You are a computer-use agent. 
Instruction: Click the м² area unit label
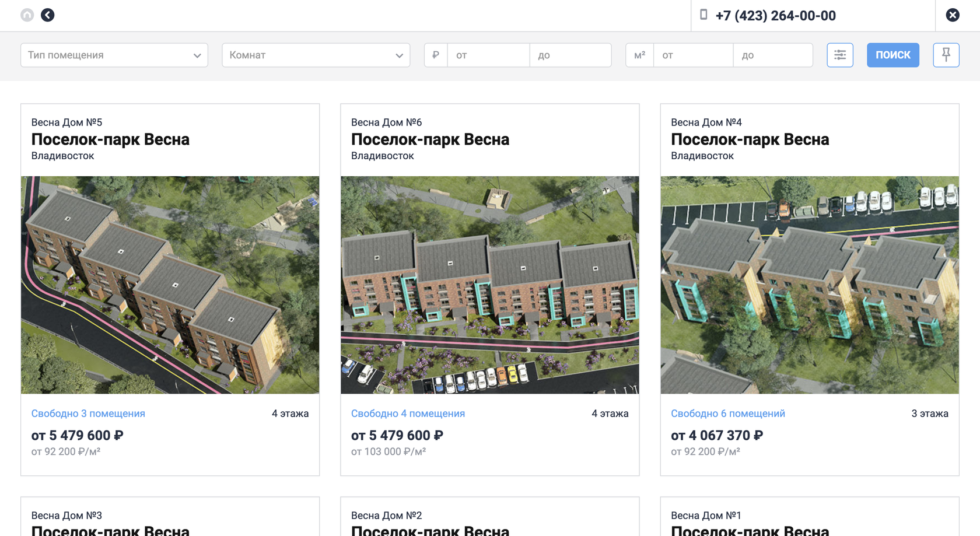point(640,55)
